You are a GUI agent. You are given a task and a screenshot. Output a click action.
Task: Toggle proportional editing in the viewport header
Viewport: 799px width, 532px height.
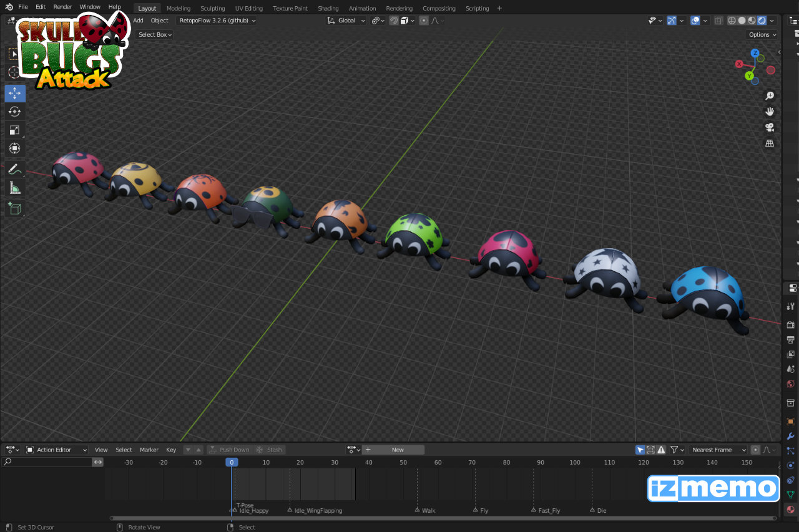[424, 21]
